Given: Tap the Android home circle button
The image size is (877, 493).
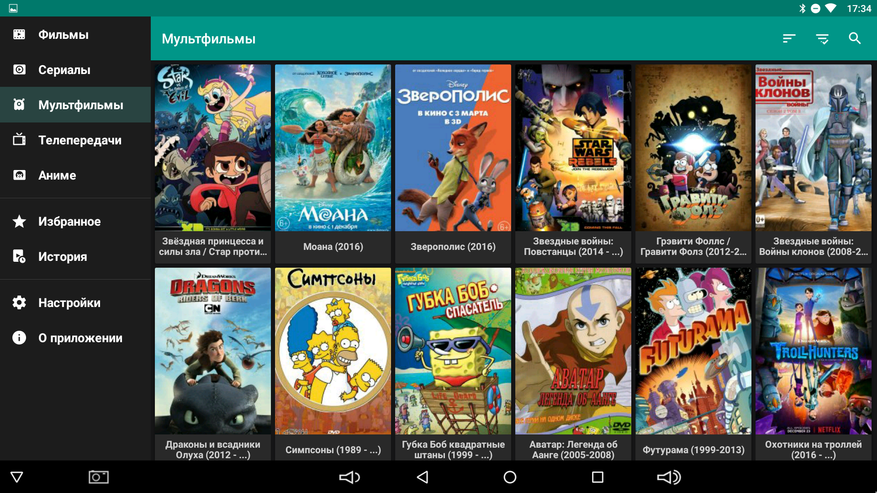Looking at the screenshot, I should [510, 477].
